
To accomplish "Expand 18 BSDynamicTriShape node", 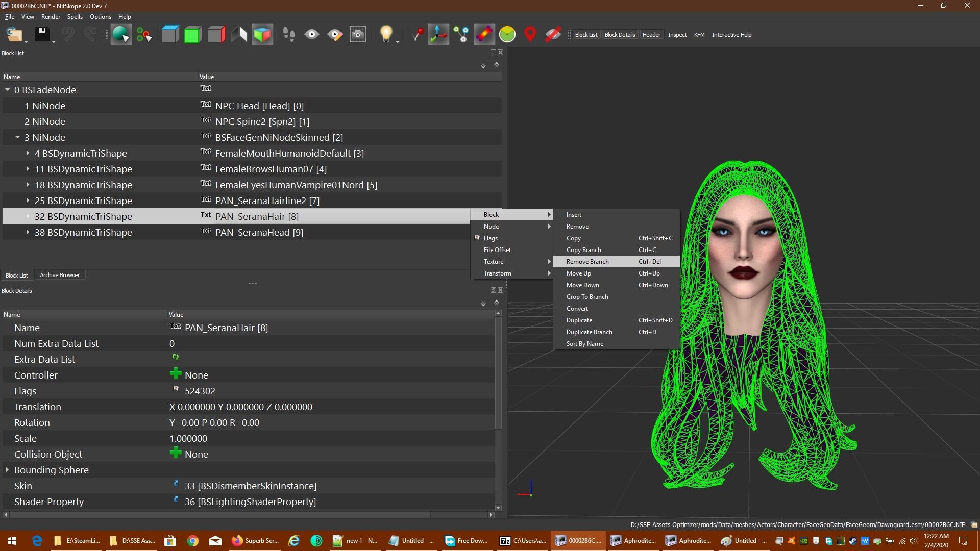I will [x=28, y=185].
